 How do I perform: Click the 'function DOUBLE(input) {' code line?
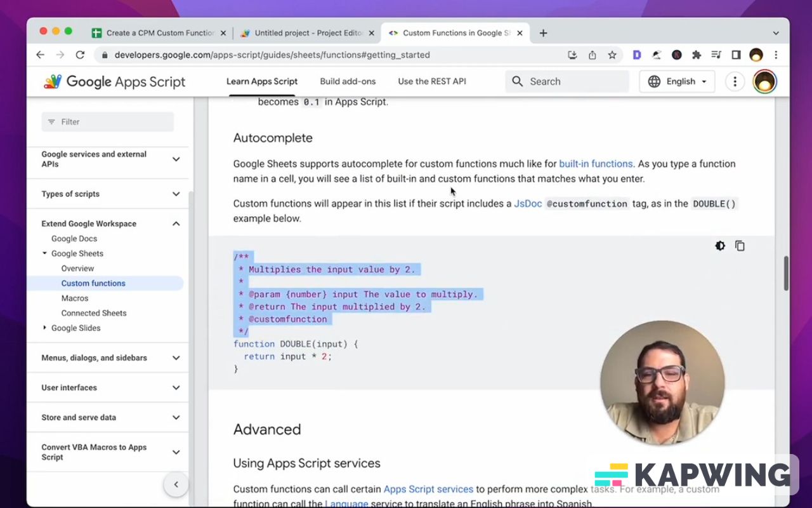tap(296, 344)
